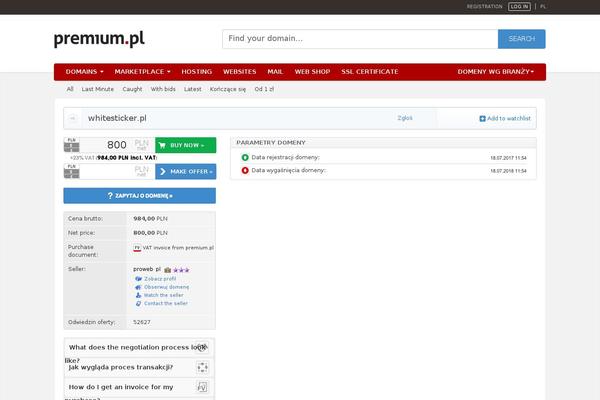Click the Watch the seller link

click(x=163, y=295)
